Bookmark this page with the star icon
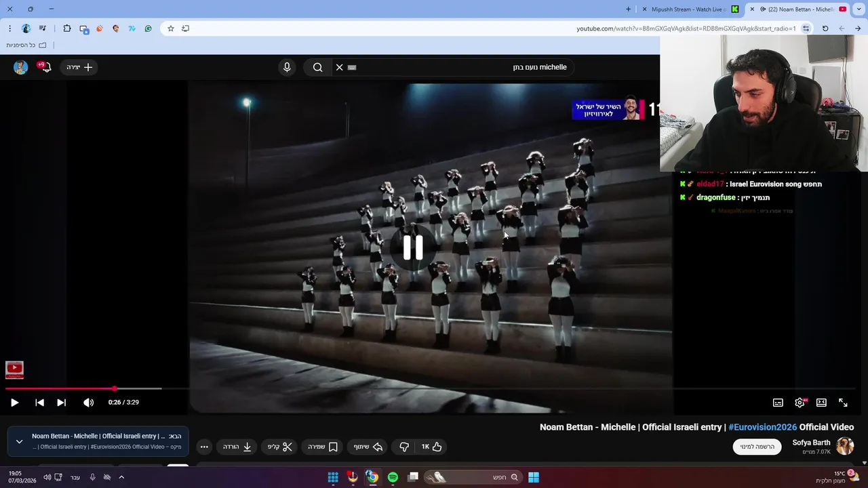Screen dimensions: 868x488 point(171,28)
